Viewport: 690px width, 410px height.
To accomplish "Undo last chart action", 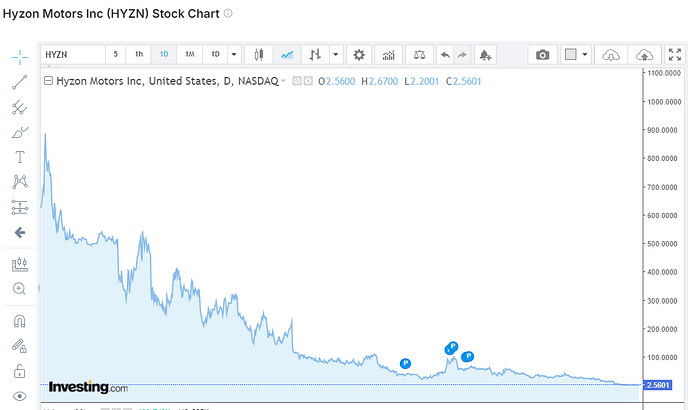I will [x=445, y=55].
